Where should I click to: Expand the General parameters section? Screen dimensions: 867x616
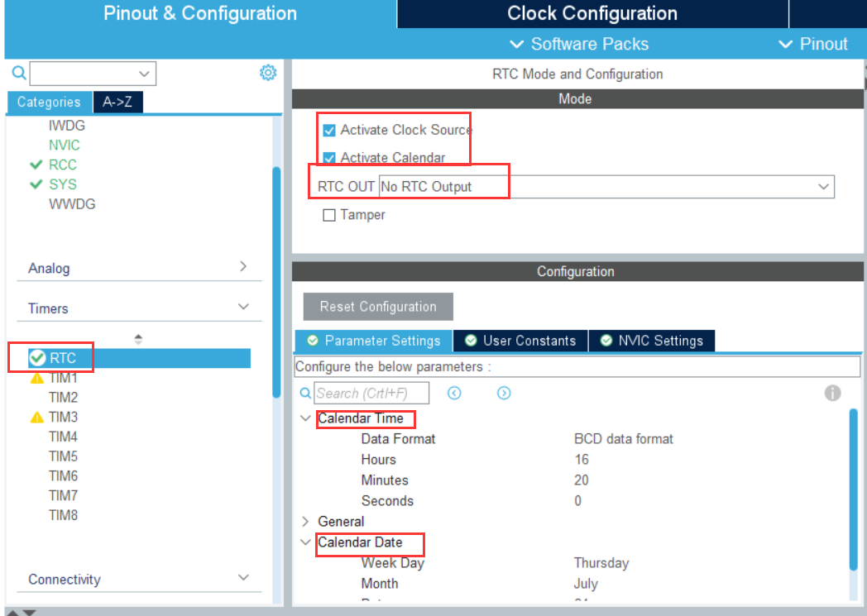click(305, 522)
